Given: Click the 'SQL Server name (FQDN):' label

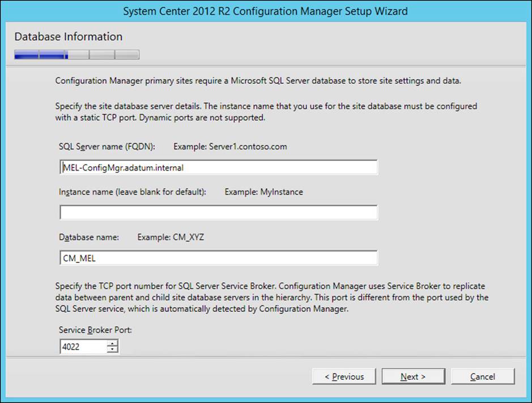Looking at the screenshot, I should tap(107, 147).
